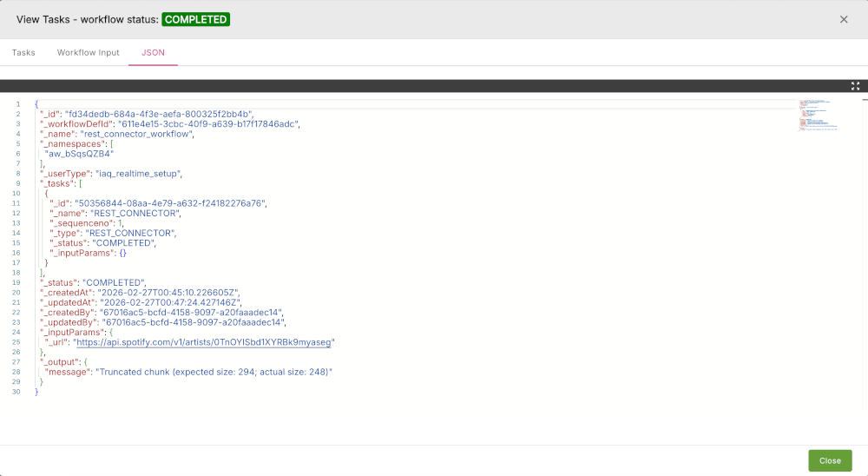
Task: Open the Workflow Input tab
Action: point(89,52)
